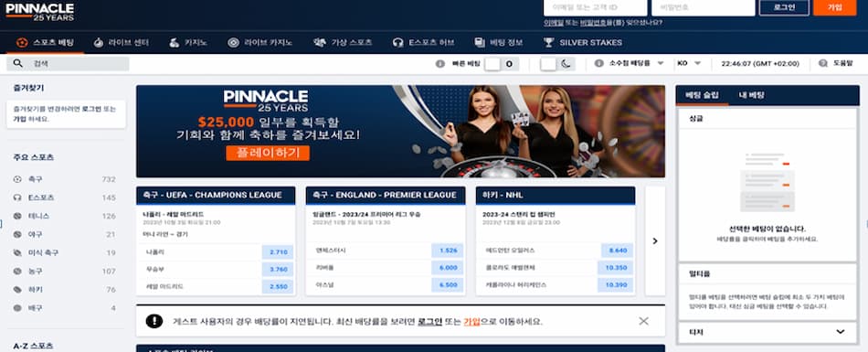Click the email or customer ID field
The width and height of the screenshot is (868, 352).
pyautogui.click(x=595, y=7)
